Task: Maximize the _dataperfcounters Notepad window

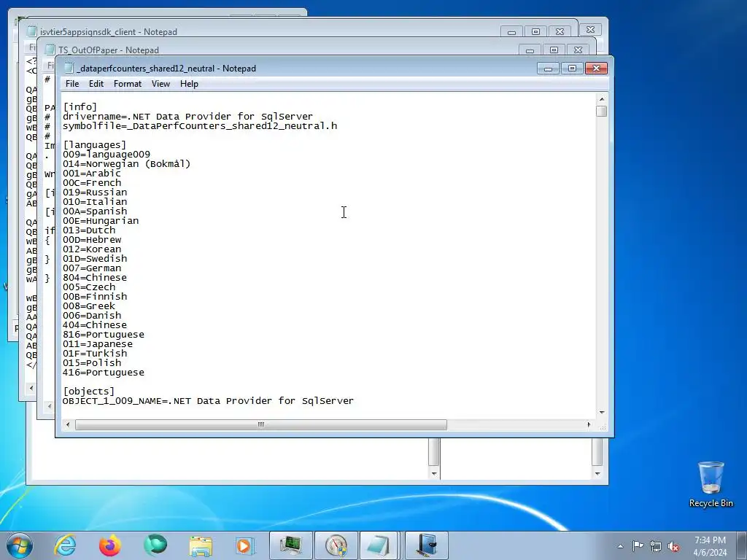Action: (572, 69)
